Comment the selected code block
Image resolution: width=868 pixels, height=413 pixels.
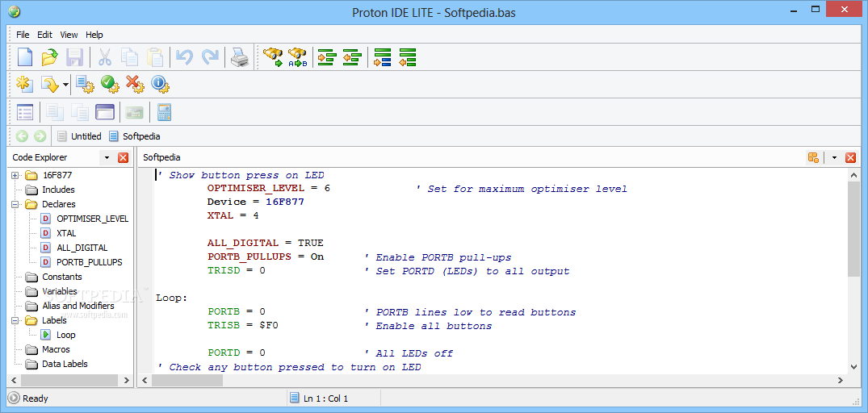[383, 57]
